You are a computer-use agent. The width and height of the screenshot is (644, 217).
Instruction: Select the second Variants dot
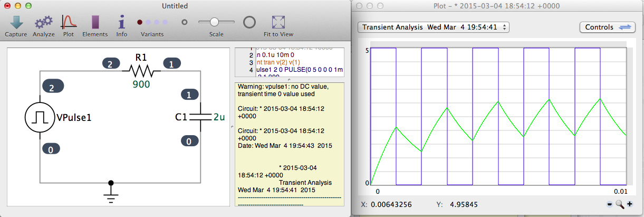[x=148, y=22]
